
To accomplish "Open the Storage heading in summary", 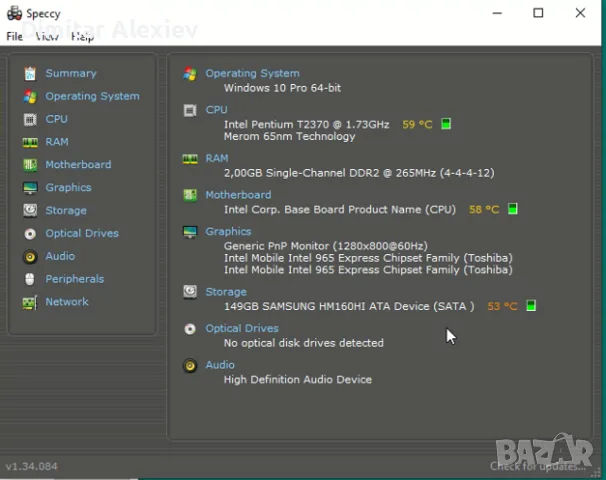I will pos(226,292).
